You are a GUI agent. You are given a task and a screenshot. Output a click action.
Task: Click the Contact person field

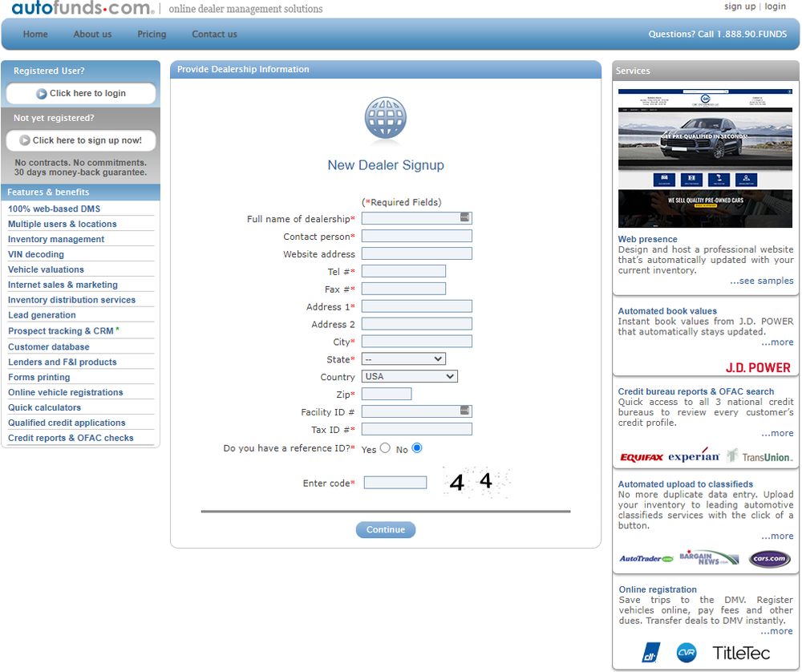[x=417, y=236]
